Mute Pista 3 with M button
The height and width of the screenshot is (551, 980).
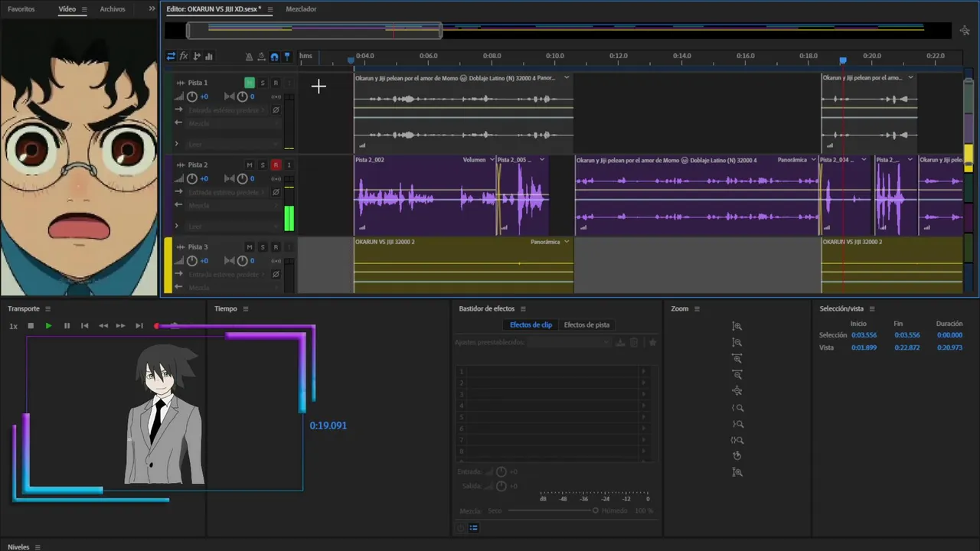pyautogui.click(x=250, y=246)
